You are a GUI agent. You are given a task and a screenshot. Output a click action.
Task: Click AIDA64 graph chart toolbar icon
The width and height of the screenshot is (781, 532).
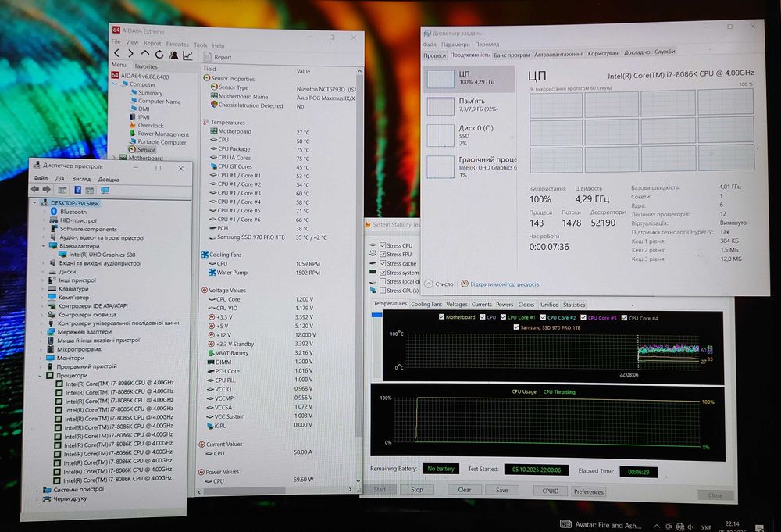[x=187, y=55]
